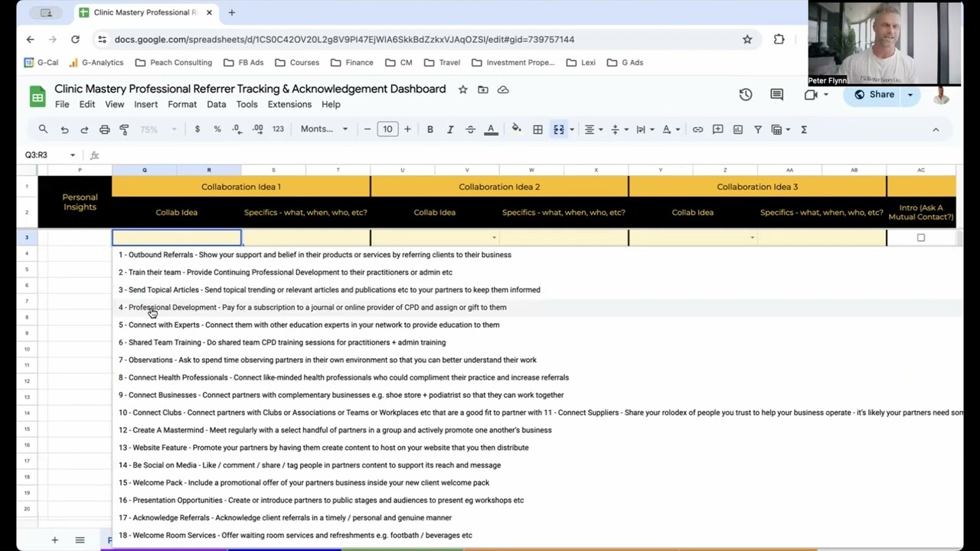Click the browser address bar URL
This screenshot has width=980, height=551.
(345, 39)
